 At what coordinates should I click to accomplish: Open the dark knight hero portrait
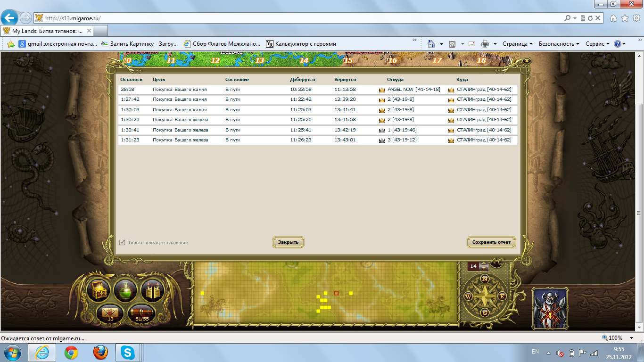(550, 308)
